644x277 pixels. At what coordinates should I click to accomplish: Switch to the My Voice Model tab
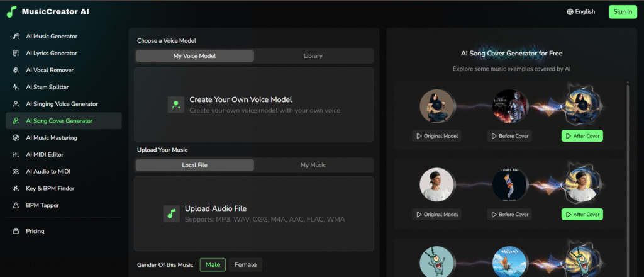195,56
